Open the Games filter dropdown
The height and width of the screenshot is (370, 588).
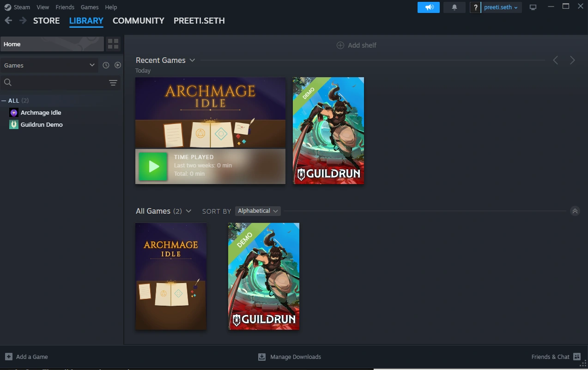pyautogui.click(x=49, y=65)
